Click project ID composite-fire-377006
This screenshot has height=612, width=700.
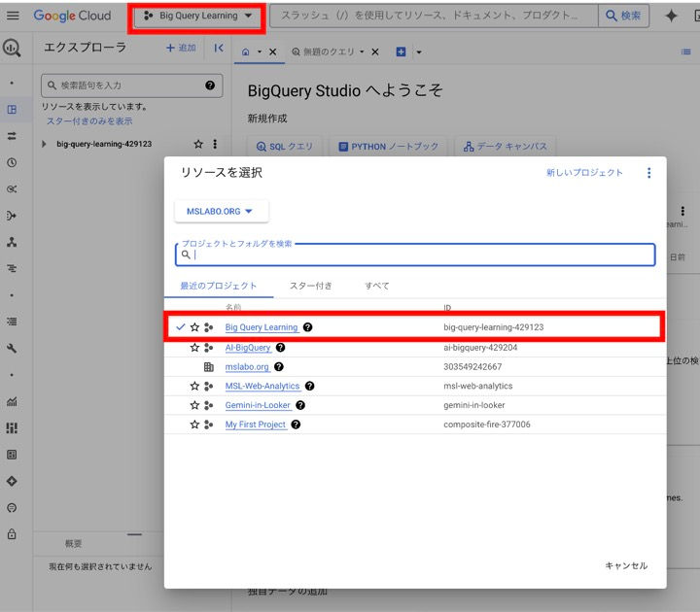pyautogui.click(x=487, y=425)
